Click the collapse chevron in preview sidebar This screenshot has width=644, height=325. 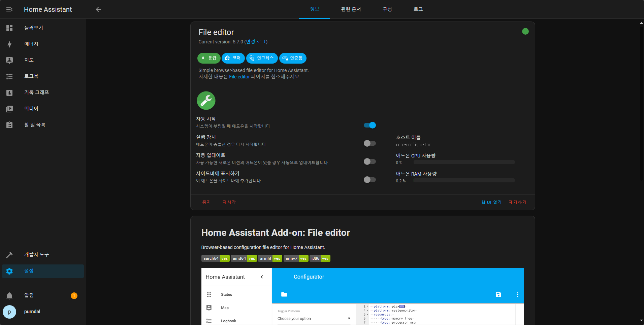[262, 277]
